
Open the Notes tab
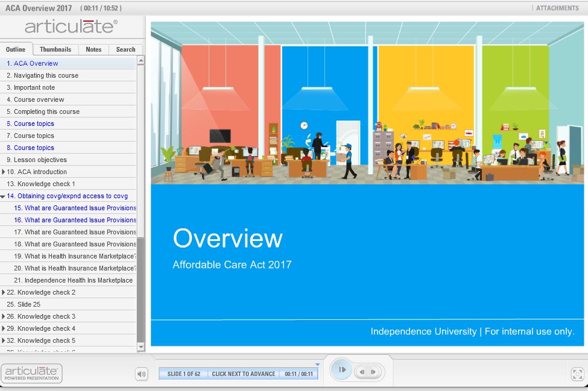[93, 49]
